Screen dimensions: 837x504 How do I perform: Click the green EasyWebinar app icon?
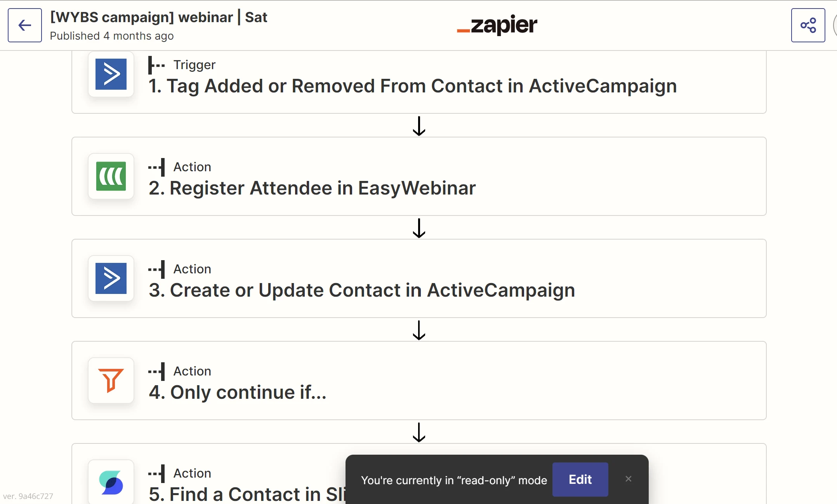pyautogui.click(x=111, y=176)
